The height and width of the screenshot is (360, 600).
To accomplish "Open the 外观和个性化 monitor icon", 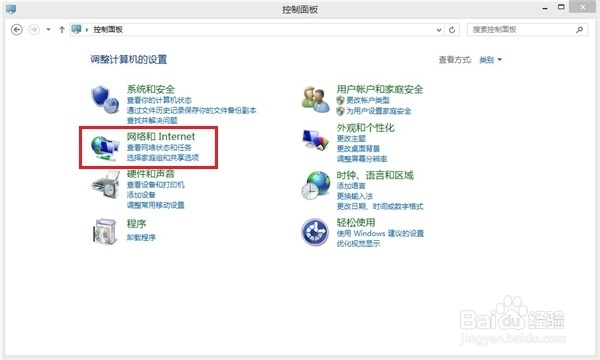I will tap(315, 140).
